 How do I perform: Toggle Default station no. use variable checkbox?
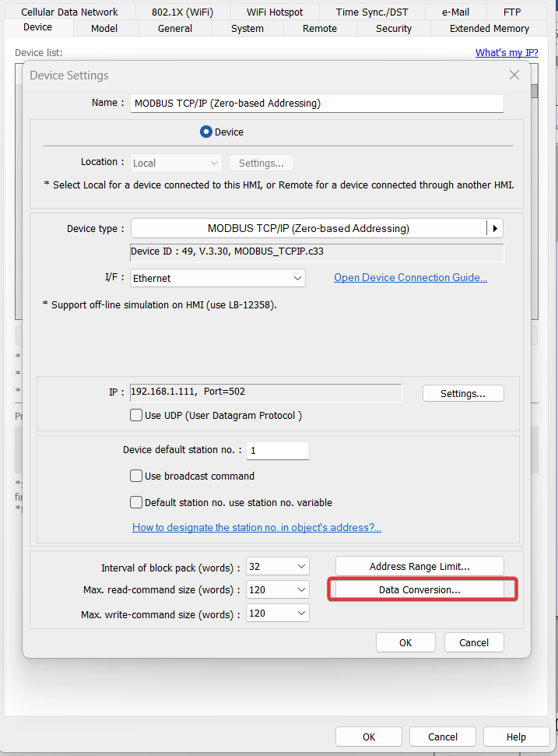pyautogui.click(x=136, y=502)
